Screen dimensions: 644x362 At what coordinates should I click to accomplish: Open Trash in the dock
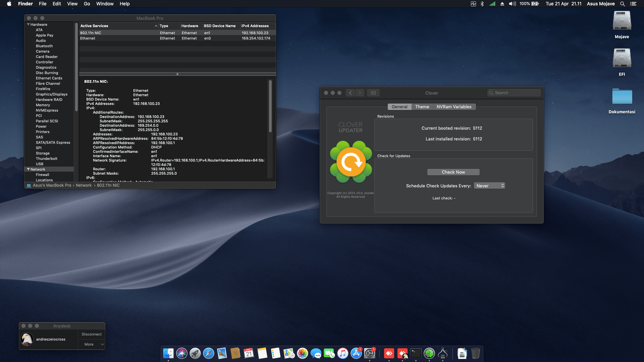click(x=476, y=353)
